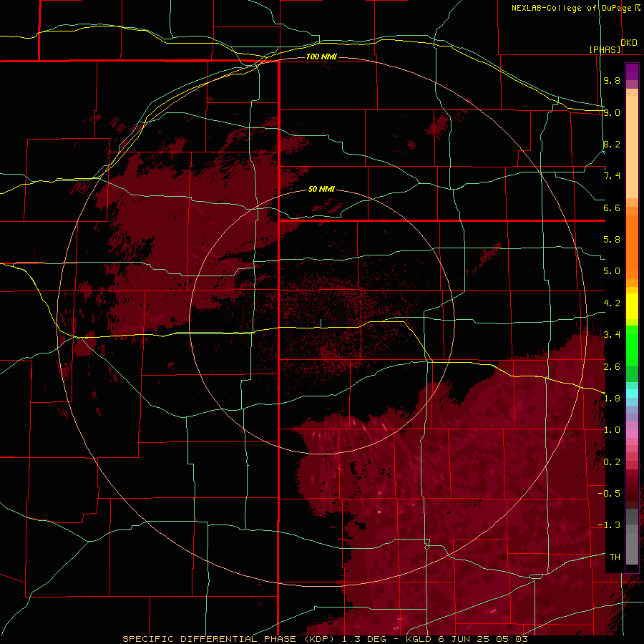Click the light peach segment of the color bar
This screenshot has width=644, height=644.
pyautogui.click(x=632, y=147)
